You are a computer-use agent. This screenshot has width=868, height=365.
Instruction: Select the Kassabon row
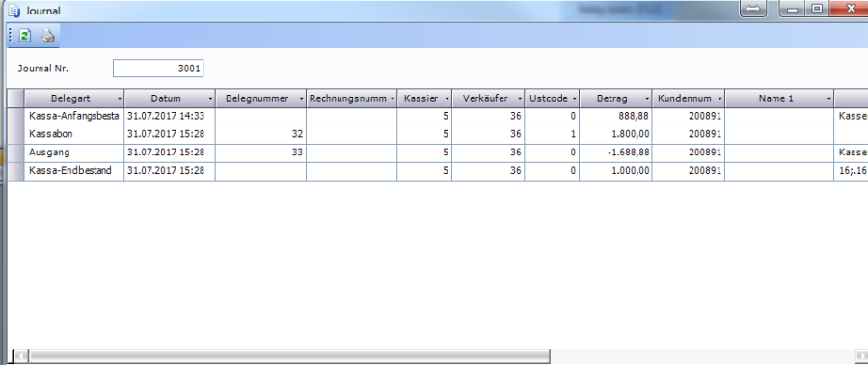point(437,134)
